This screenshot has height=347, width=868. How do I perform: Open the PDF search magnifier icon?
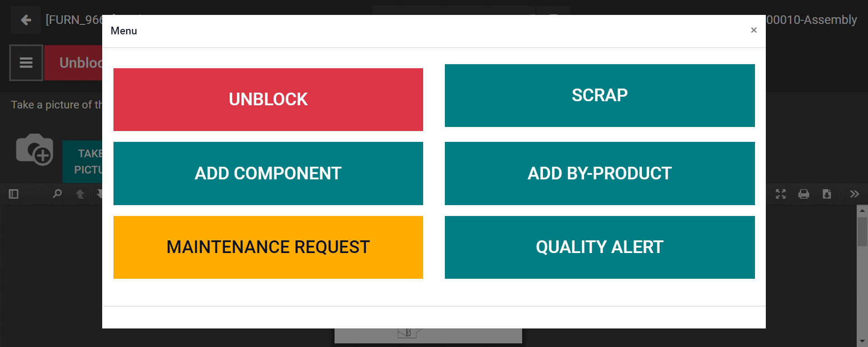click(57, 194)
